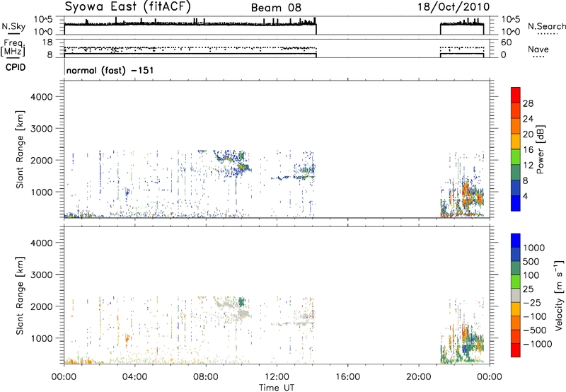
Task: Click the 'CPID' label
Action: pyautogui.click(x=16, y=67)
